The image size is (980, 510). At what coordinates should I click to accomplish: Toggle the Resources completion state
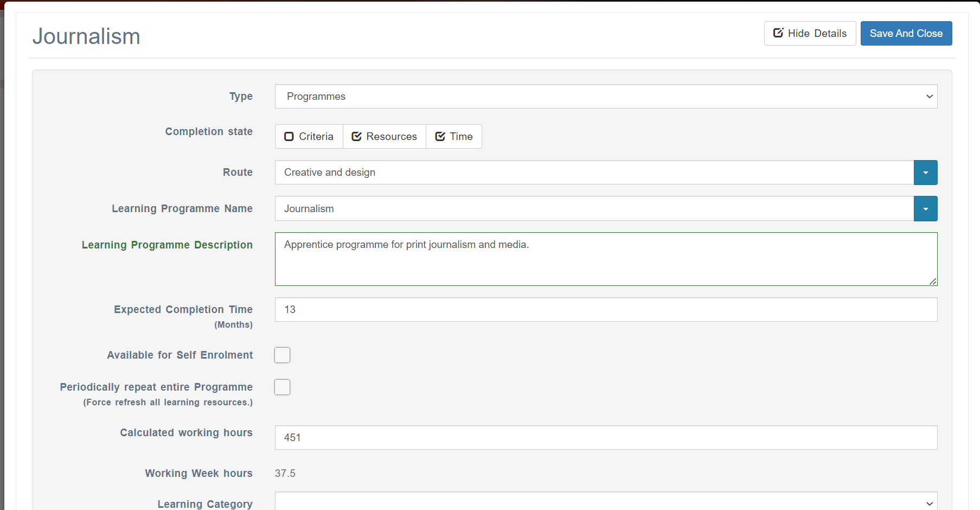[385, 137]
